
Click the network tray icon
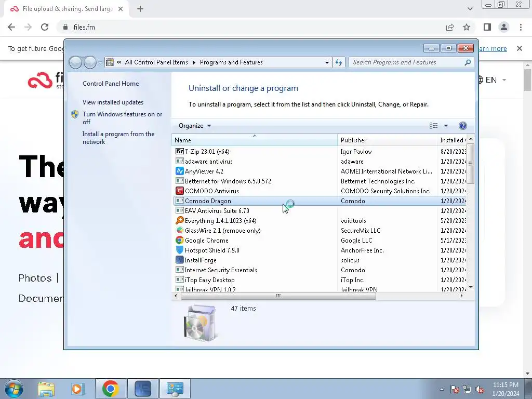(x=467, y=390)
